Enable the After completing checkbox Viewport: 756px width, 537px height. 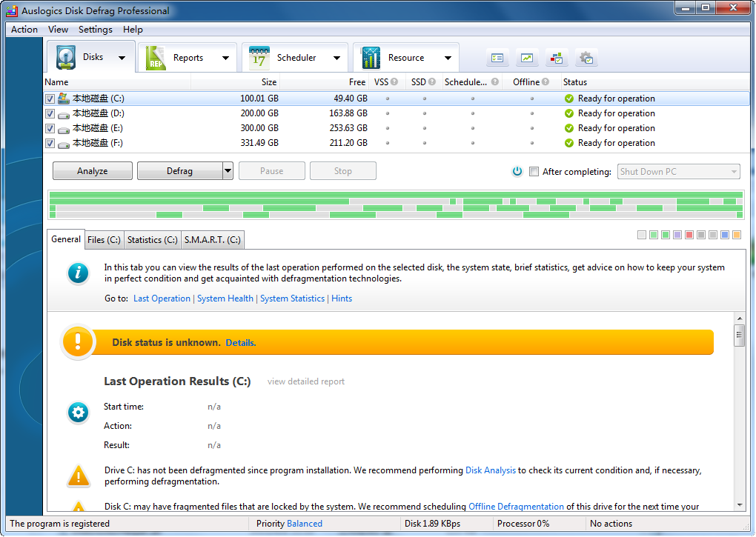click(534, 171)
